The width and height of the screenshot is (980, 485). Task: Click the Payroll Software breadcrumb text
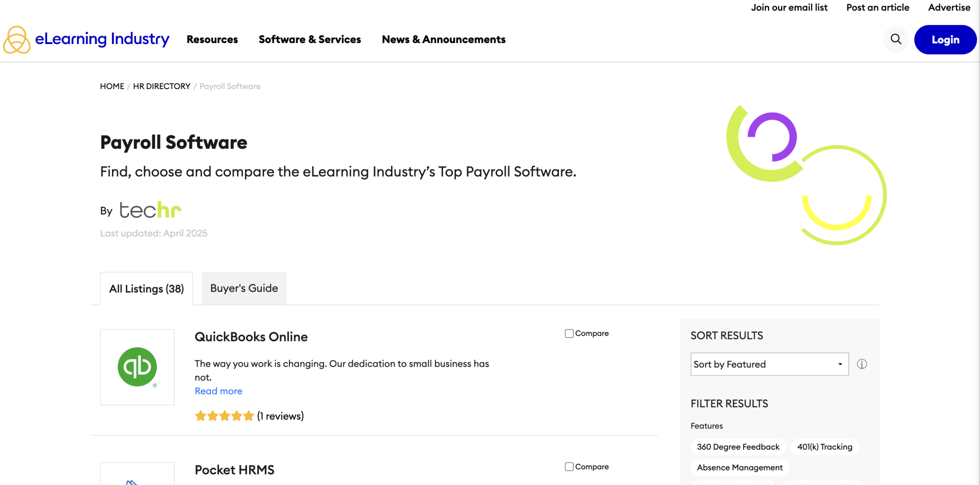tap(230, 86)
